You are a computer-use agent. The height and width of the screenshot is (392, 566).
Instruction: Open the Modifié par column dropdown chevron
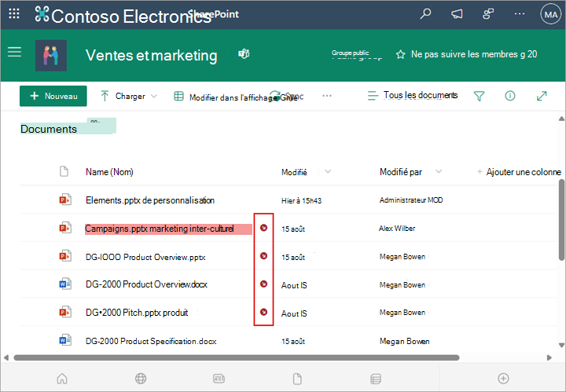[439, 172]
